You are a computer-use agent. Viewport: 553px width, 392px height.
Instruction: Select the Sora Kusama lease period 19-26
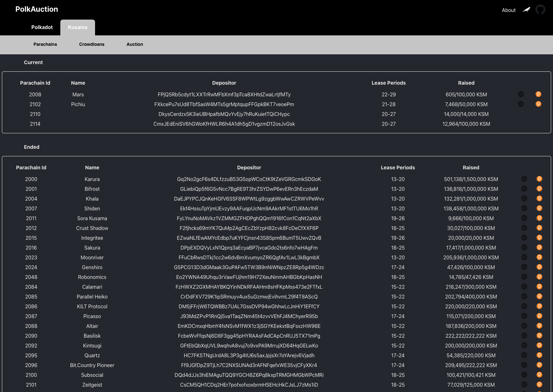click(x=398, y=218)
